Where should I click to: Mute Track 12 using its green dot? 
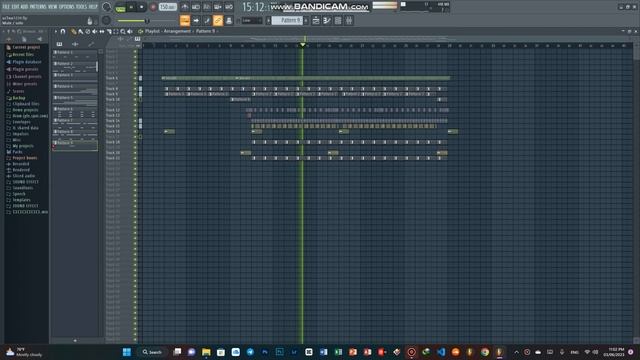(135, 110)
